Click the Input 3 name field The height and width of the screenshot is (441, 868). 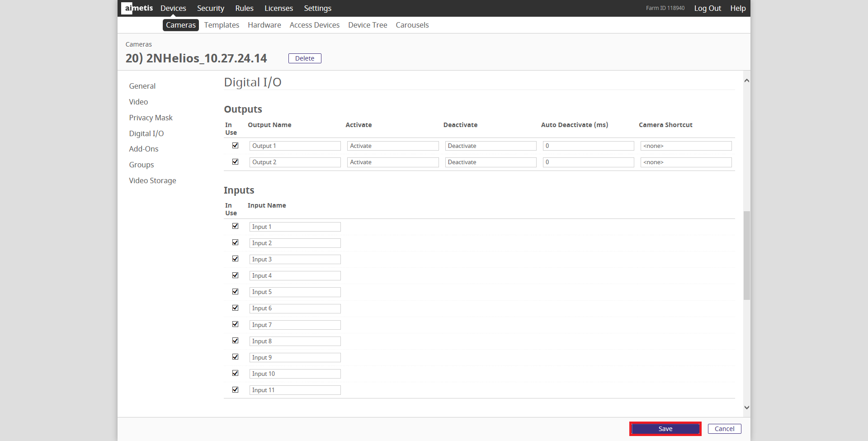295,260
